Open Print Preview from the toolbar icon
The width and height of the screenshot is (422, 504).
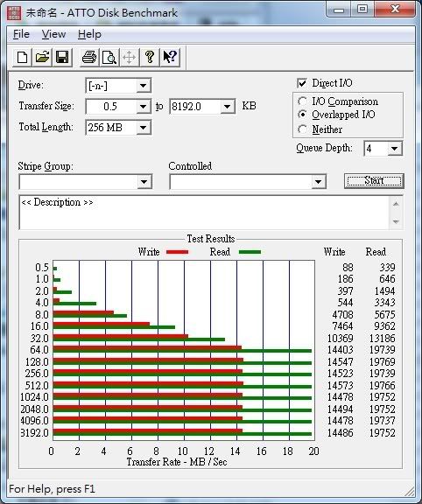coord(109,57)
